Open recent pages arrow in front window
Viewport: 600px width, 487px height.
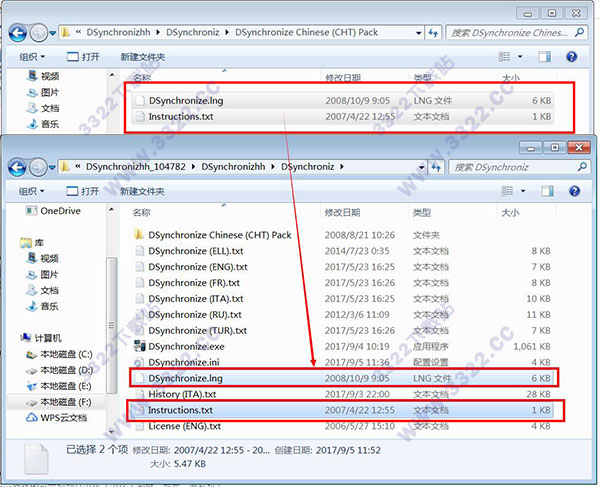coord(52,167)
